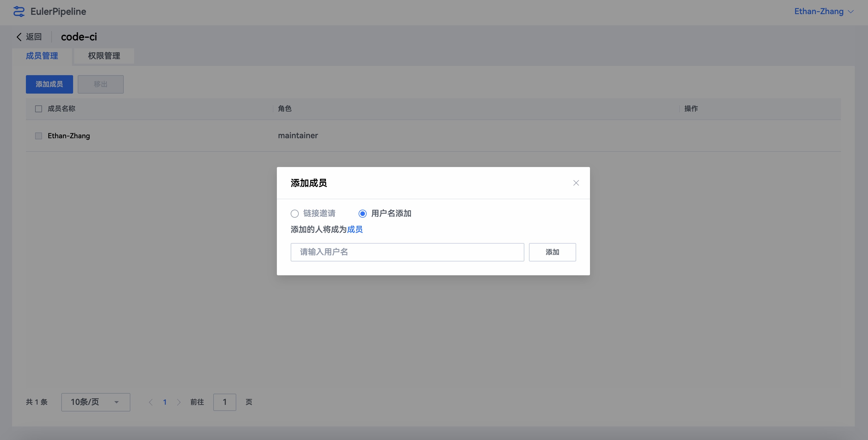The image size is (868, 440).
Task: Select the 链接邀请 radio option
Action: click(x=294, y=213)
